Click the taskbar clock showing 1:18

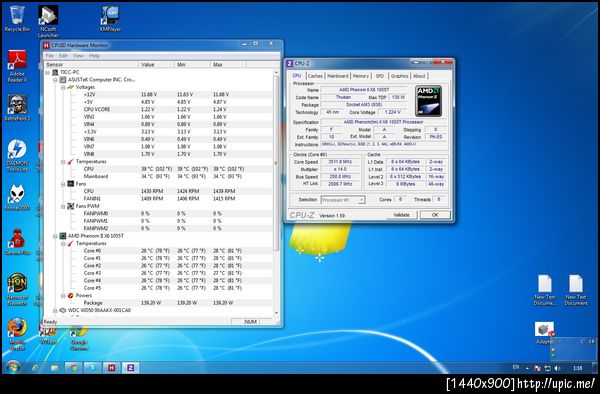click(577, 368)
